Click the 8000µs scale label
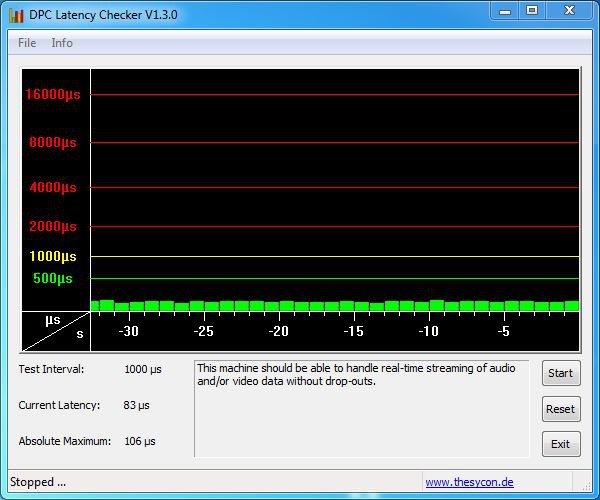The width and height of the screenshot is (600, 500). [52, 143]
